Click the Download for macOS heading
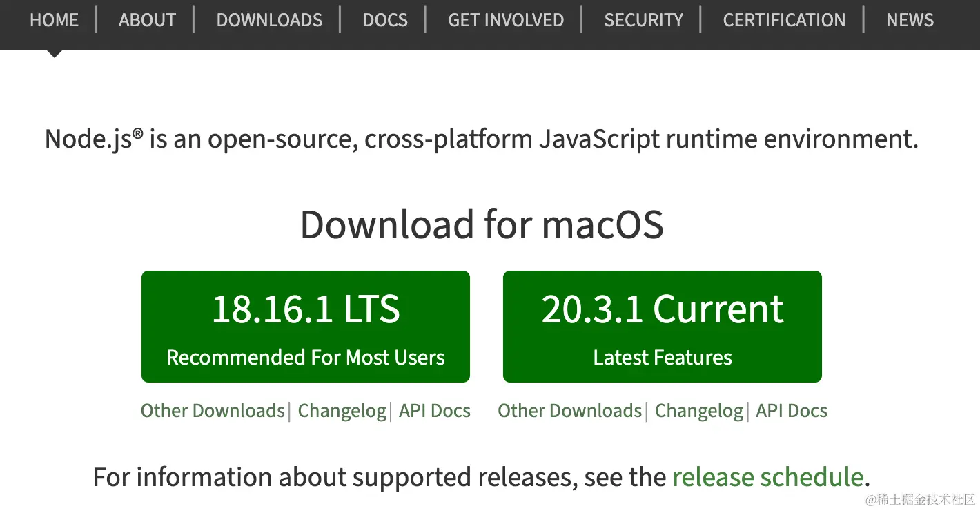The width and height of the screenshot is (980, 511). click(x=482, y=225)
